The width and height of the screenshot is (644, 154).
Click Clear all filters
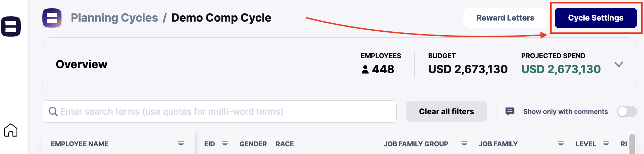click(x=446, y=111)
